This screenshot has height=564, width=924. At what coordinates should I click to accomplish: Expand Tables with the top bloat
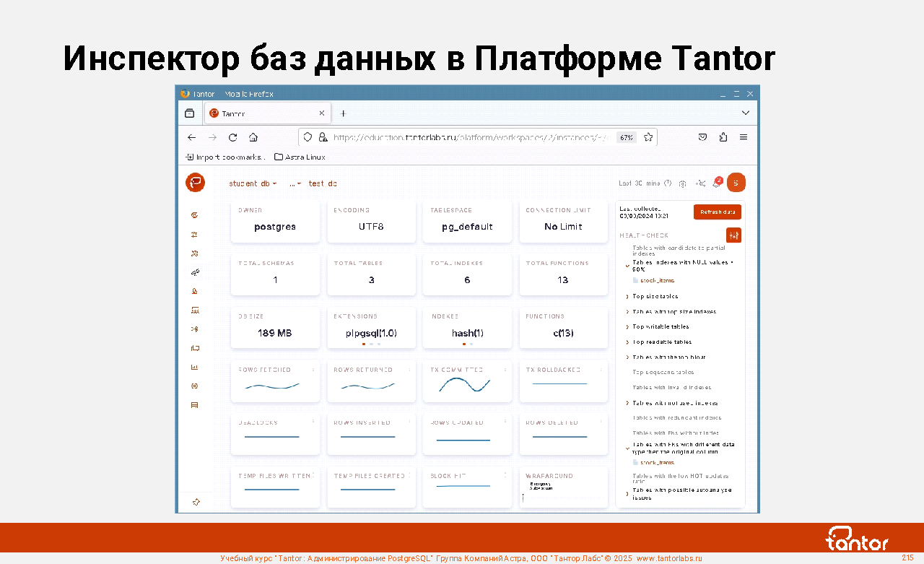point(627,357)
